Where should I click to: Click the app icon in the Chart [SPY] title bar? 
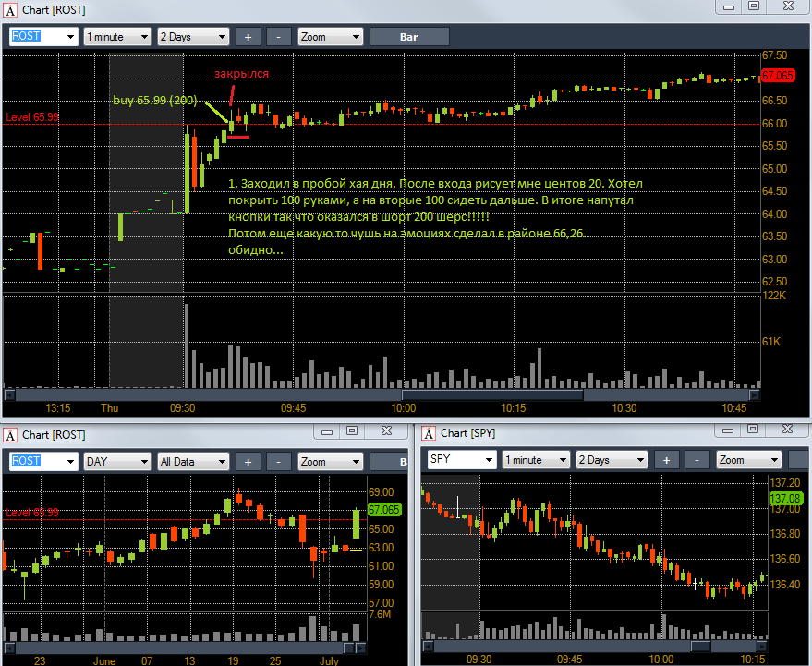pyautogui.click(x=429, y=433)
